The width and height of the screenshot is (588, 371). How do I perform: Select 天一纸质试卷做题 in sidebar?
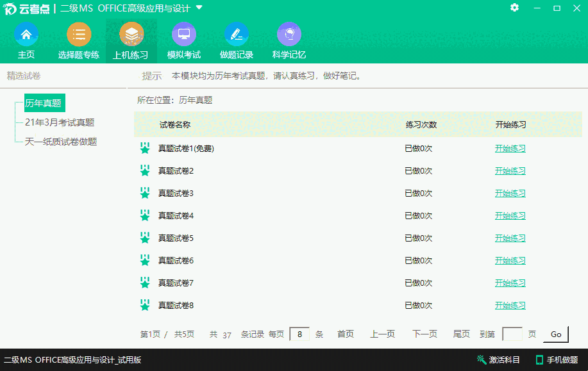pyautogui.click(x=60, y=141)
